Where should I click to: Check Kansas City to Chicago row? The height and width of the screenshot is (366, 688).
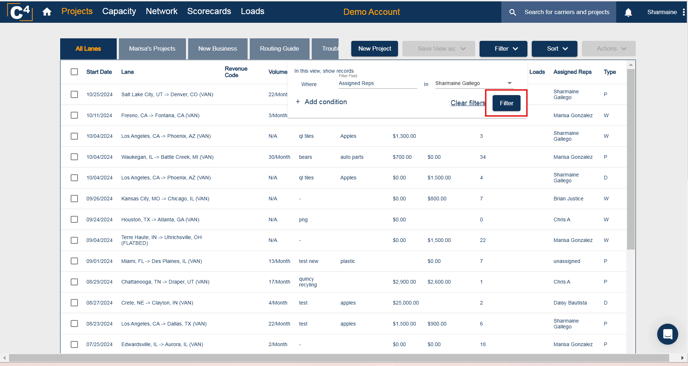74,198
